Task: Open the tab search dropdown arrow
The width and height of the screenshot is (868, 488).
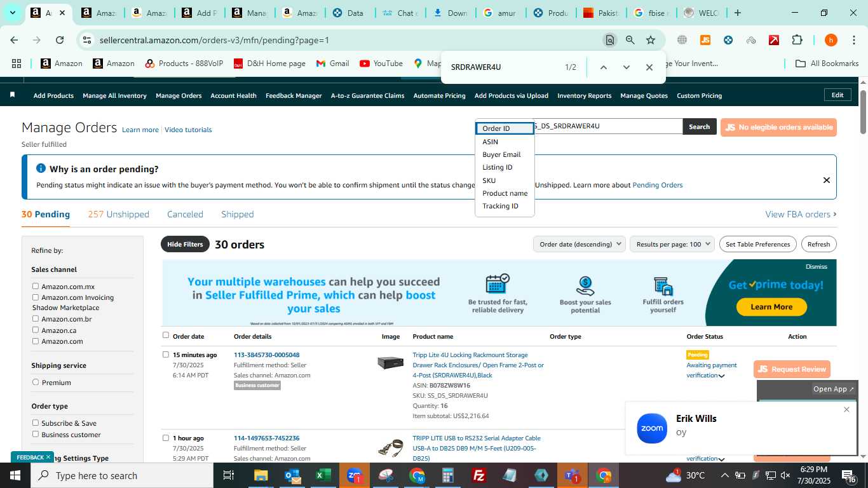Action: tap(12, 13)
